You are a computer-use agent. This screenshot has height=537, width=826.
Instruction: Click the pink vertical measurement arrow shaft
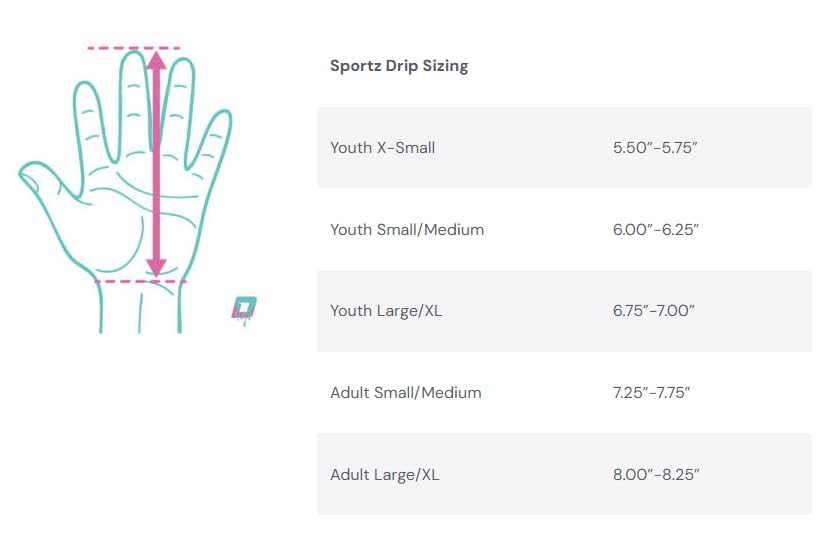(x=156, y=164)
